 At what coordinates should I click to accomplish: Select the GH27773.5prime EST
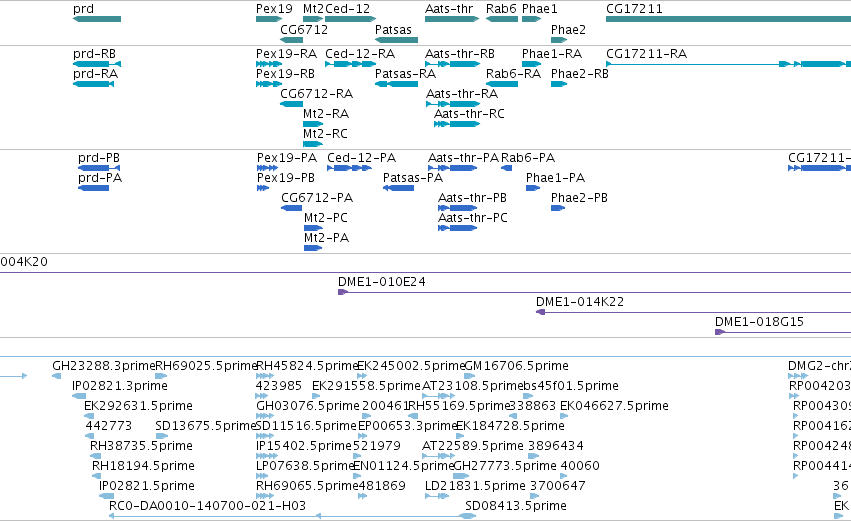click(x=461, y=476)
